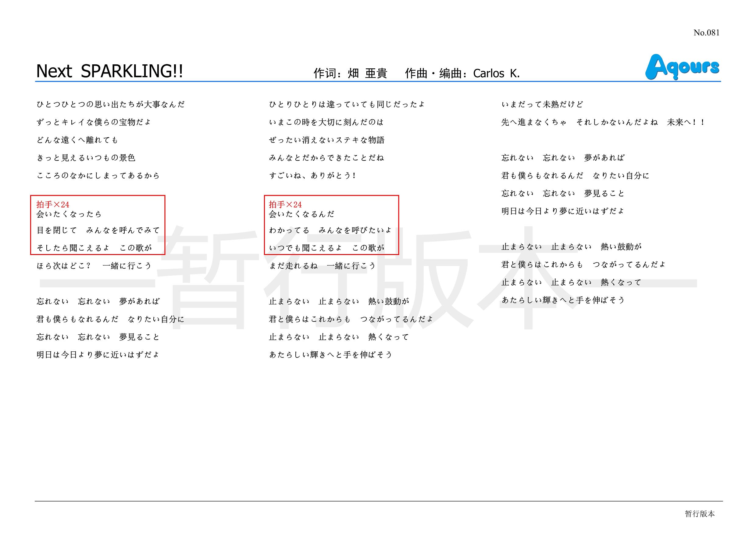
Task: Click lyric line ぜったい消えないステキな物語
Action: pyautogui.click(x=326, y=140)
